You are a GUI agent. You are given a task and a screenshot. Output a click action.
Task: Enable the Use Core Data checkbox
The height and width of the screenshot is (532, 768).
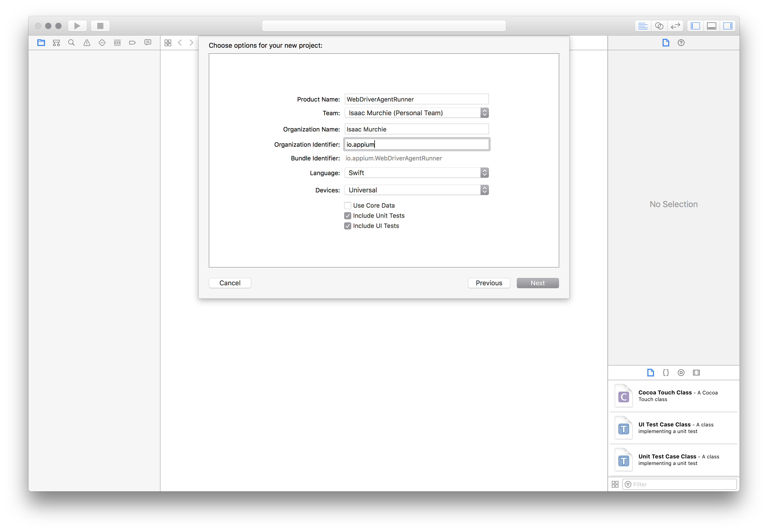point(347,205)
